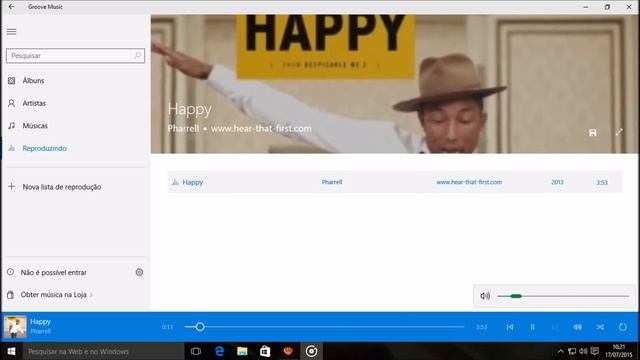Pause the current song

pos(533,327)
